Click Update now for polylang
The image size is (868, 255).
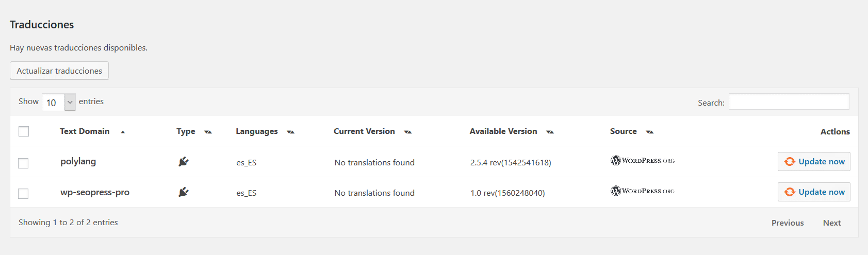814,161
